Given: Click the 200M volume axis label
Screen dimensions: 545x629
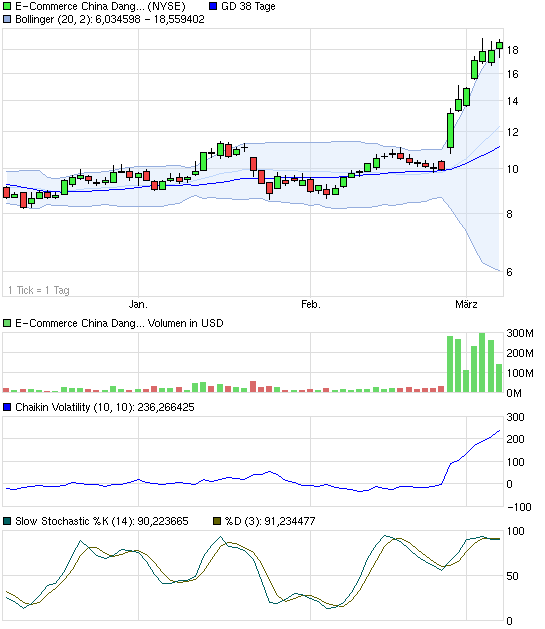Looking at the screenshot, I should (520, 353).
